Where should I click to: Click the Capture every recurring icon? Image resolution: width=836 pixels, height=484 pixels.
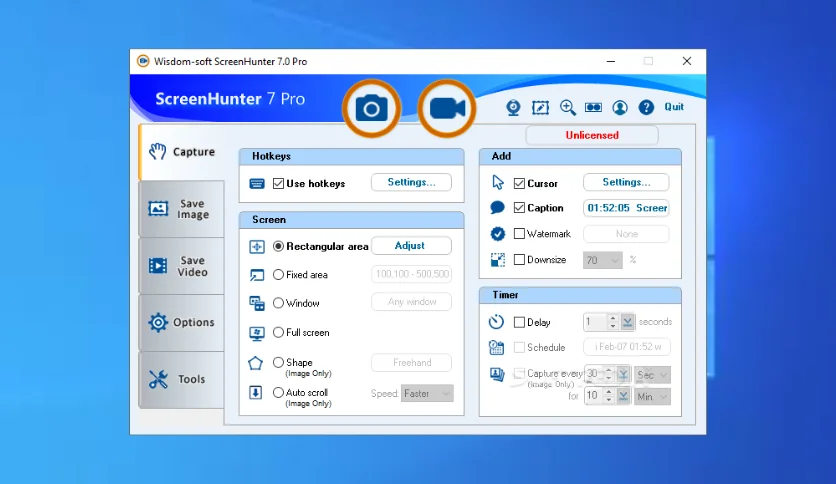[x=497, y=374]
